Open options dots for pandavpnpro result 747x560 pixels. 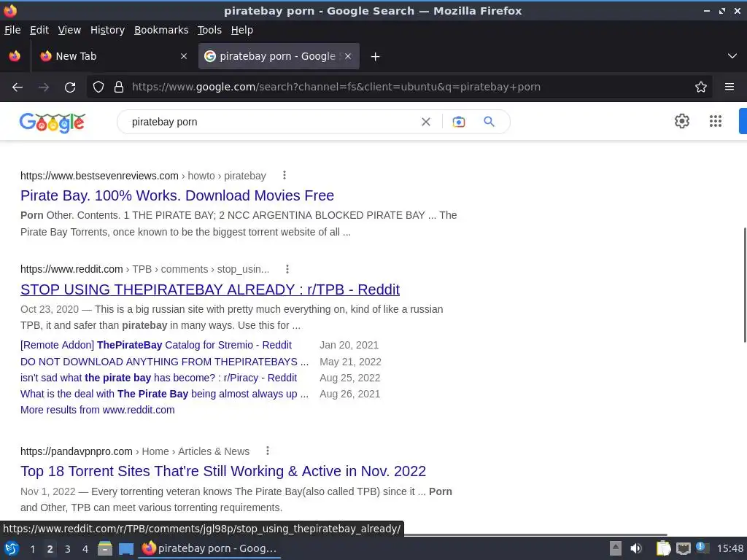pos(268,451)
